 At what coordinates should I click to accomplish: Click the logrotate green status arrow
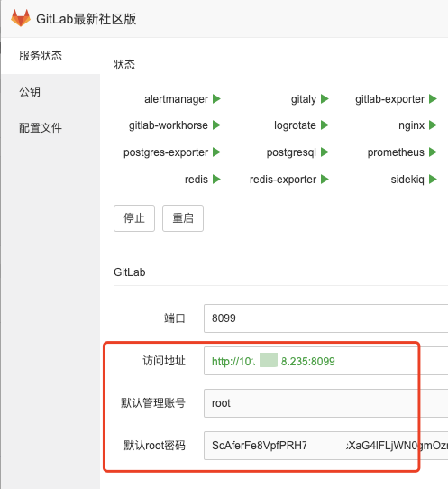click(325, 125)
